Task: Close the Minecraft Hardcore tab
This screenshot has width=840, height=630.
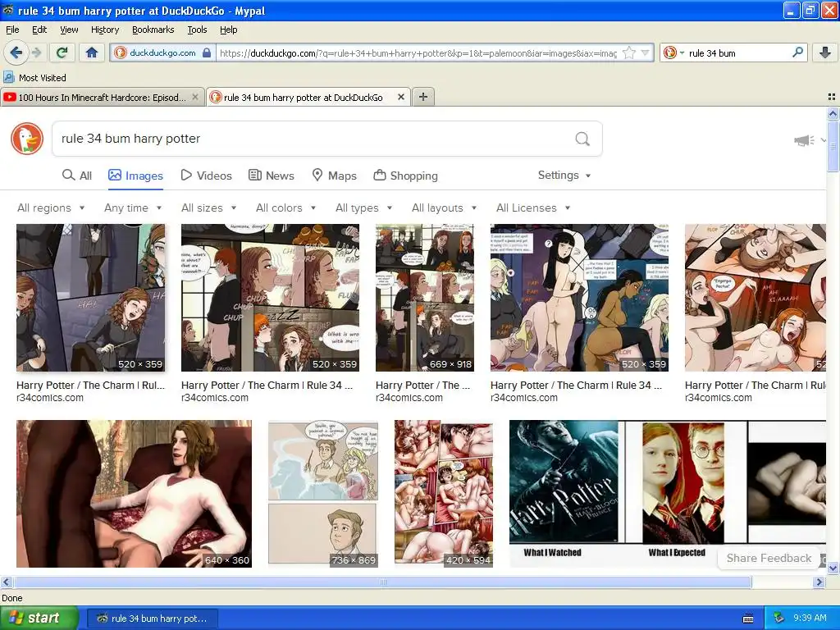Action: (195, 97)
